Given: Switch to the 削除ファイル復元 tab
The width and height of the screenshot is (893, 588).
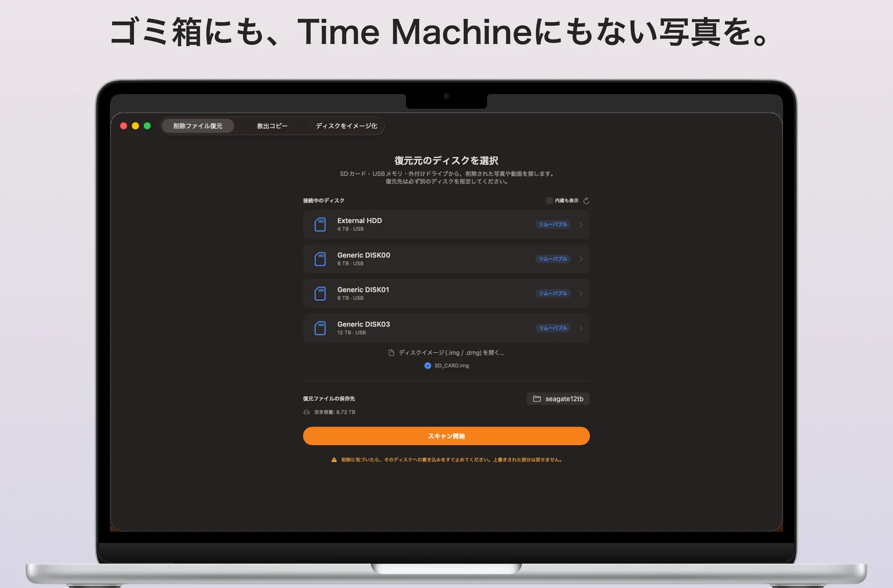Looking at the screenshot, I should (198, 126).
